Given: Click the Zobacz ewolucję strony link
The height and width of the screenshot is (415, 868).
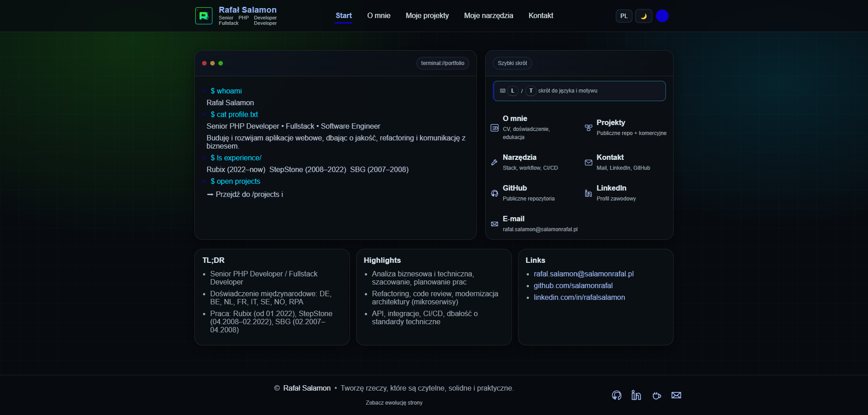Looking at the screenshot, I should [394, 402].
